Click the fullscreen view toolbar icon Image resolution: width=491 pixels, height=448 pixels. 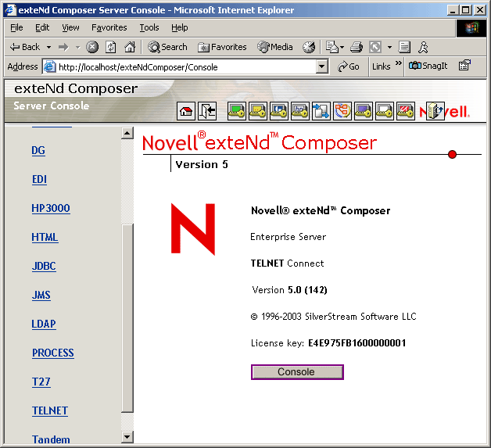[x=375, y=47]
